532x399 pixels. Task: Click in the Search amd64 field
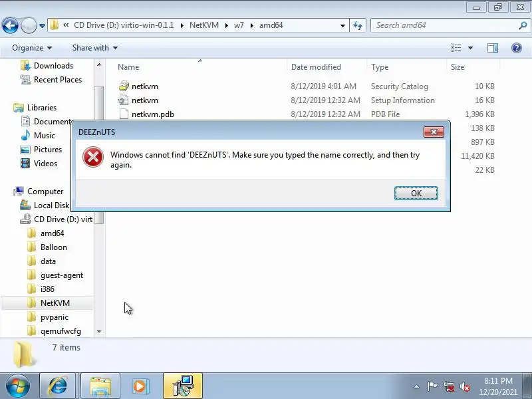coord(443,25)
